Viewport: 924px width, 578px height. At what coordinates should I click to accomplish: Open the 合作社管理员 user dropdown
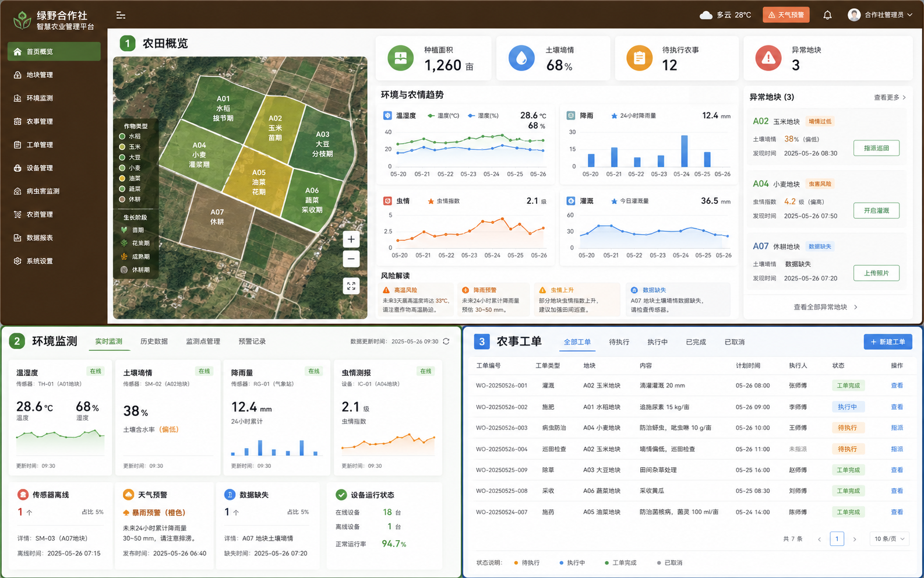(880, 15)
